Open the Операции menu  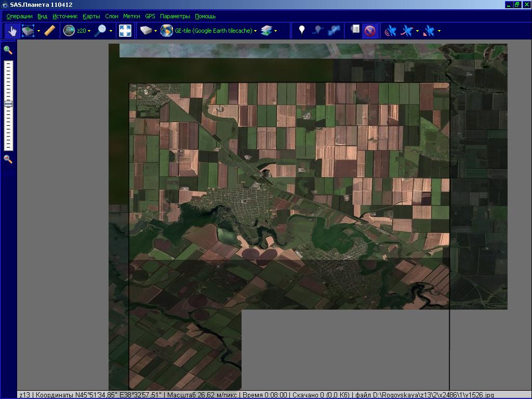[19, 16]
